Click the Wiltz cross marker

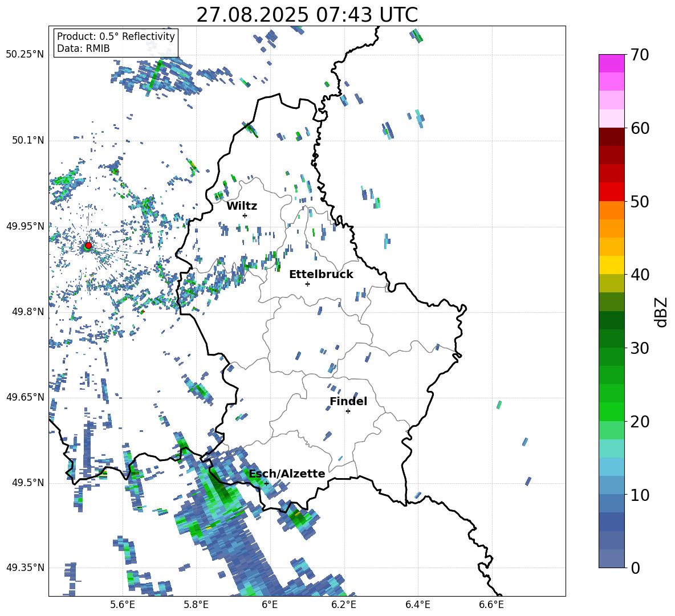click(245, 215)
